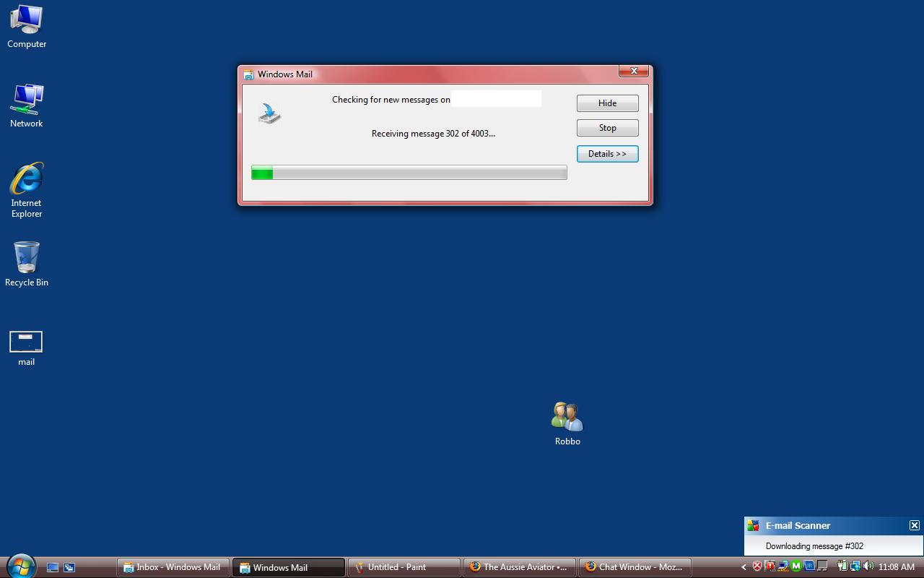Click Show Desktop quick launch icon
This screenshot has height=578, width=924.
(53, 567)
